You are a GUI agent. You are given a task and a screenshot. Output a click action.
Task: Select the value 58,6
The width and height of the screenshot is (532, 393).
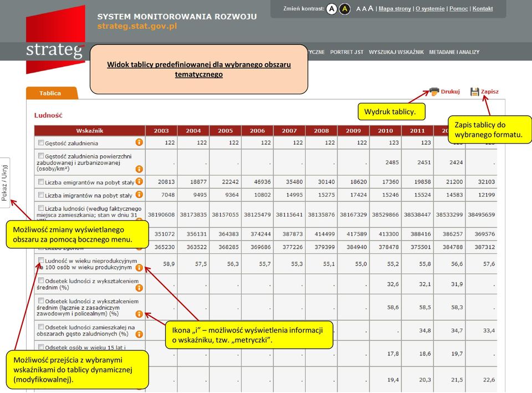click(393, 307)
